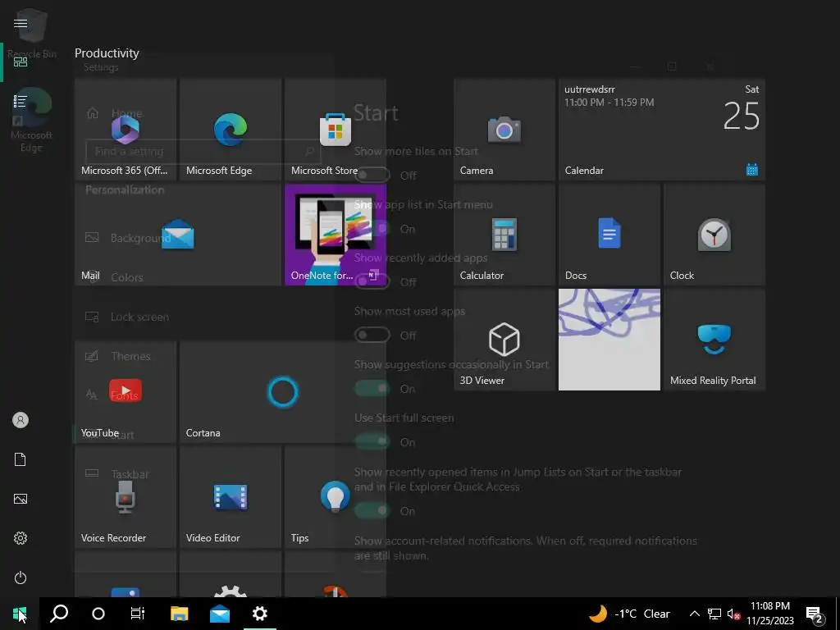Open Settings gear in Start sidebar

point(21,538)
